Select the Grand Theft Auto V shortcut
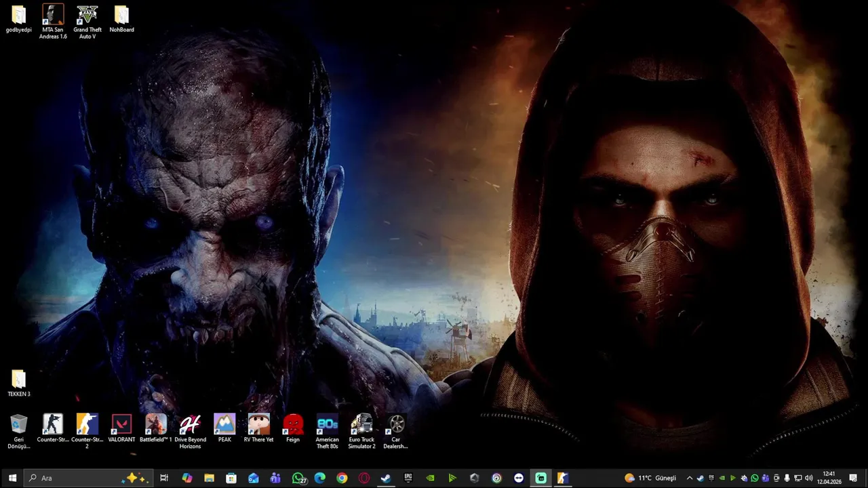The image size is (868, 488). click(x=87, y=22)
